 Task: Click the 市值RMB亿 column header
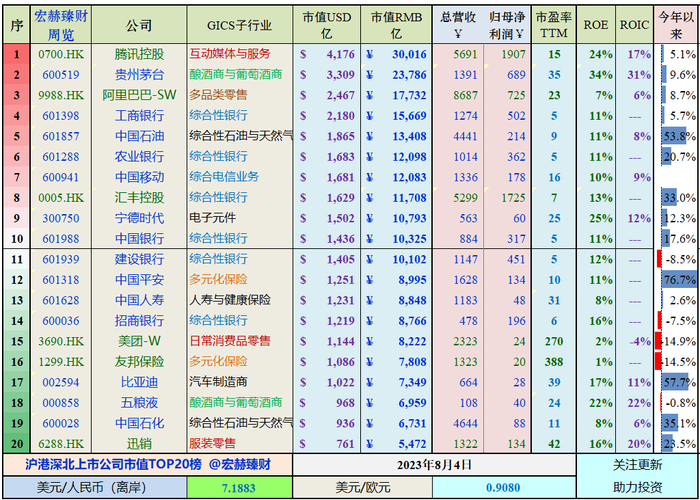396,25
